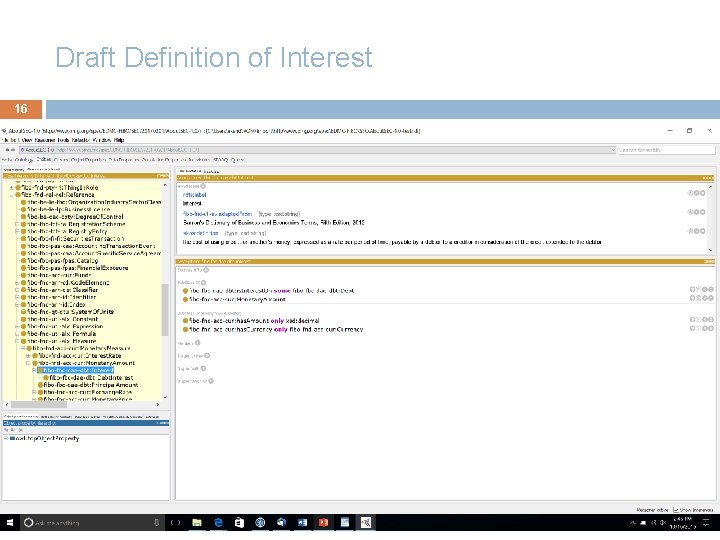Screen dimensions: 720x540
Task: Open the Windows Start menu
Action: 10,523
